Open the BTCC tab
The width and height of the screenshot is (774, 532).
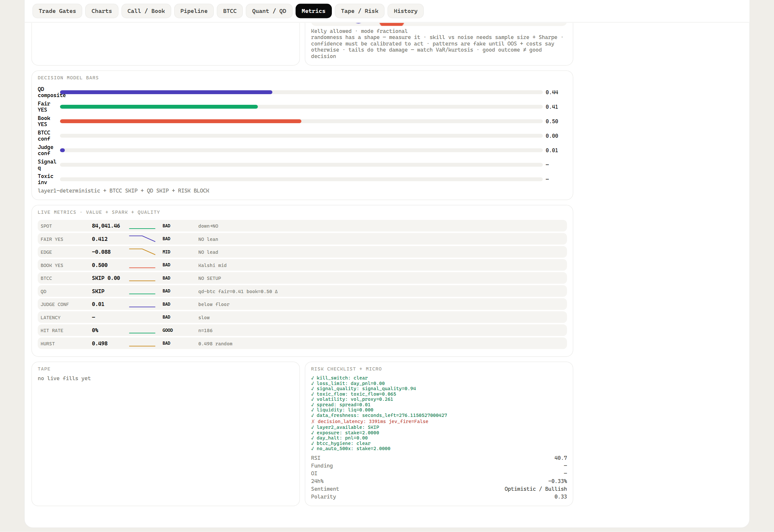click(230, 11)
